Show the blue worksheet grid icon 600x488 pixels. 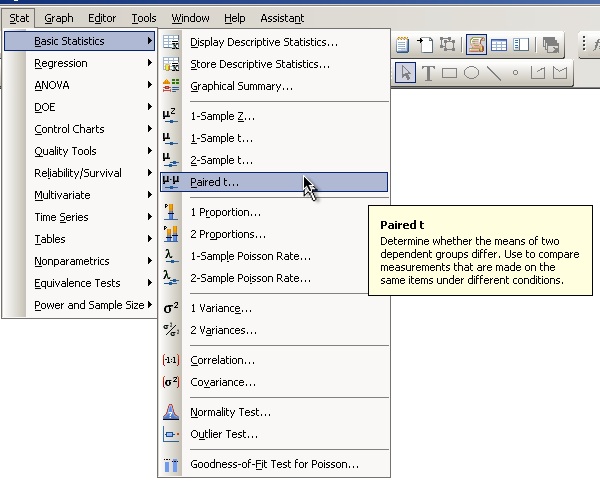click(499, 45)
